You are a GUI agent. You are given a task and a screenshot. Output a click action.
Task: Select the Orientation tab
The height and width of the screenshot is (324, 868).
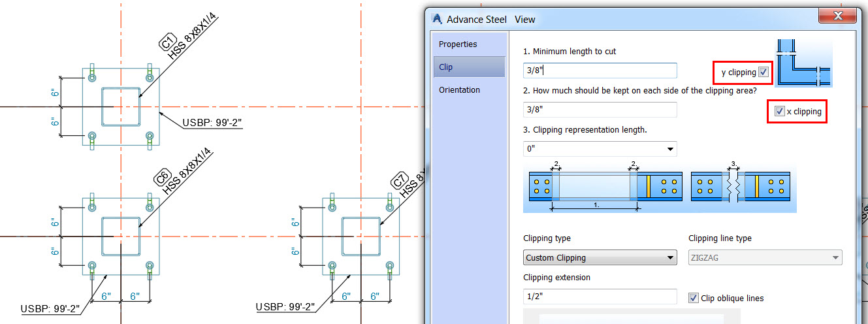[x=459, y=89]
